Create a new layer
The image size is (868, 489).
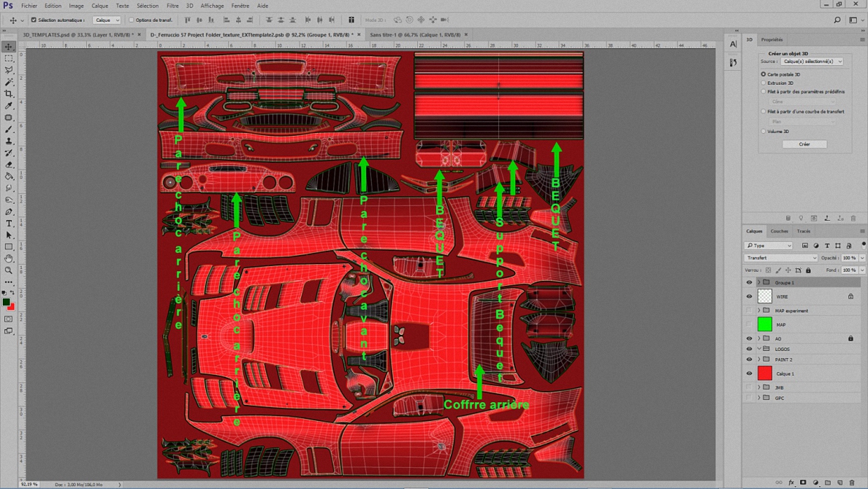pyautogui.click(x=839, y=483)
